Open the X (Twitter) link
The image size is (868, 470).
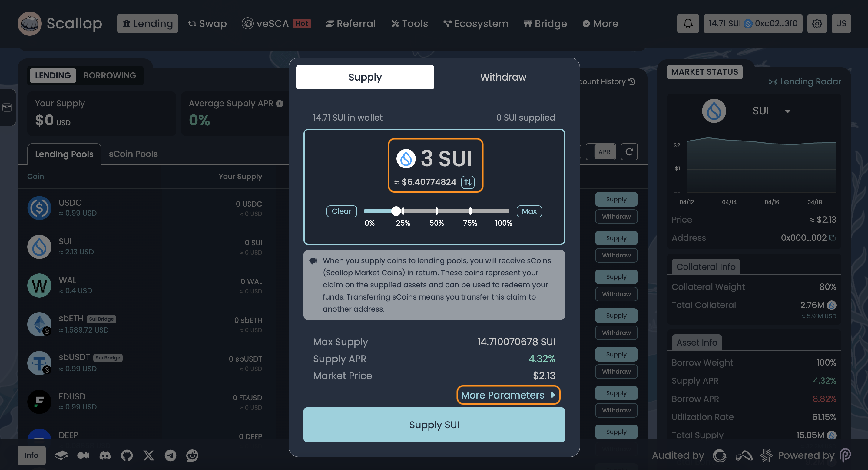coord(149,455)
